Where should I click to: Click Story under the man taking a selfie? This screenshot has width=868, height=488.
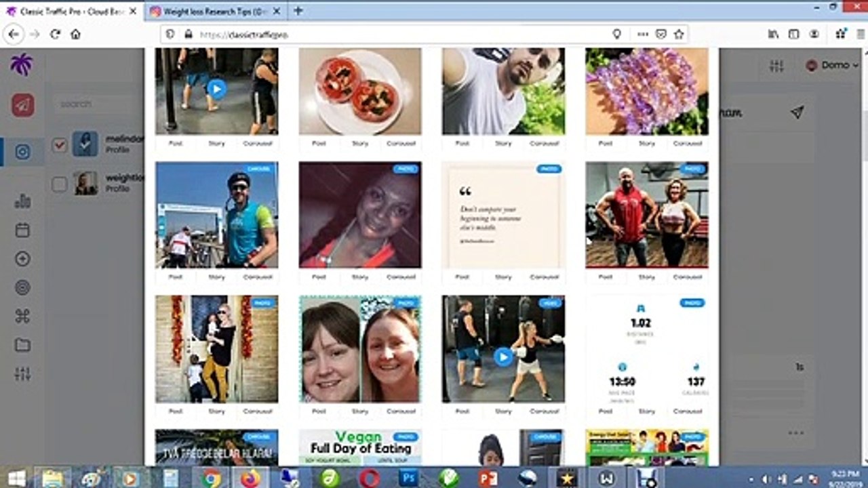coord(503,144)
